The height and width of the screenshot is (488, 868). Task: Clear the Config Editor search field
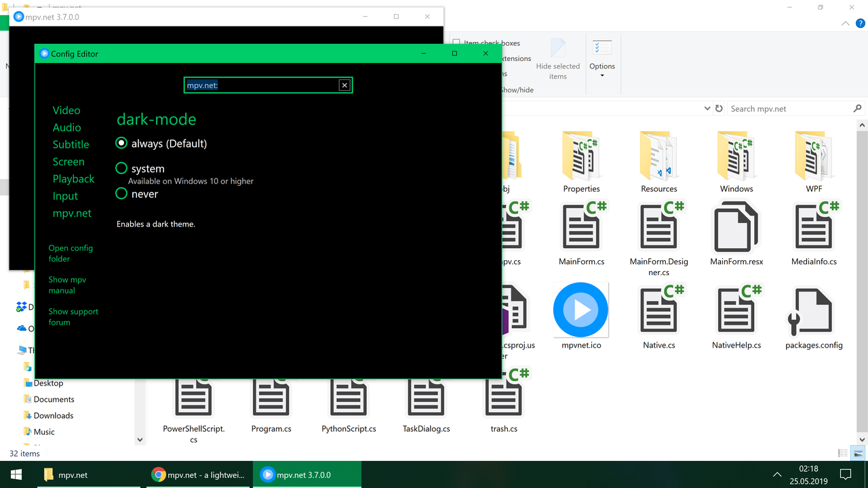click(x=344, y=85)
